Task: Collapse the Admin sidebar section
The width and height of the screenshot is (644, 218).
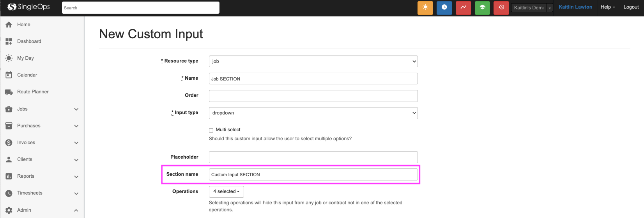Action: (76, 210)
